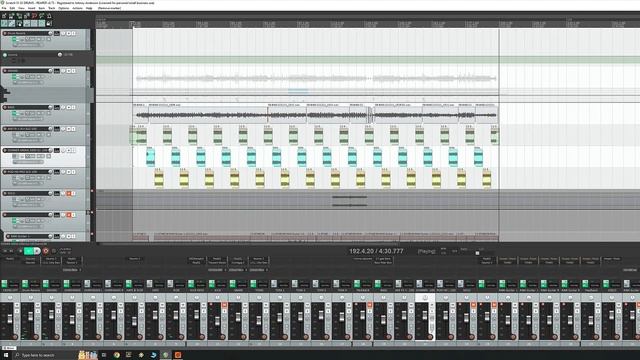Image resolution: width=640 pixels, height=360 pixels.
Task: Open the global automation override dropdown in transport
Action: tap(65, 251)
